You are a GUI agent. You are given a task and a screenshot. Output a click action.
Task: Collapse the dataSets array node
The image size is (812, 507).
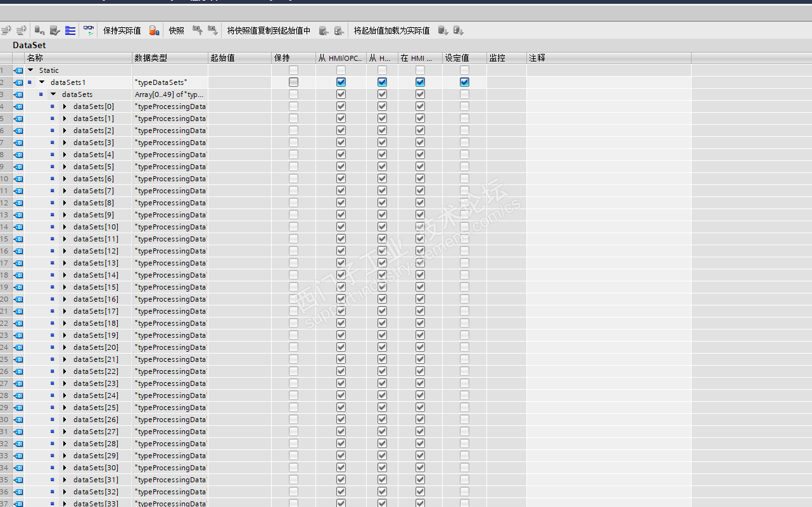pyautogui.click(x=53, y=94)
